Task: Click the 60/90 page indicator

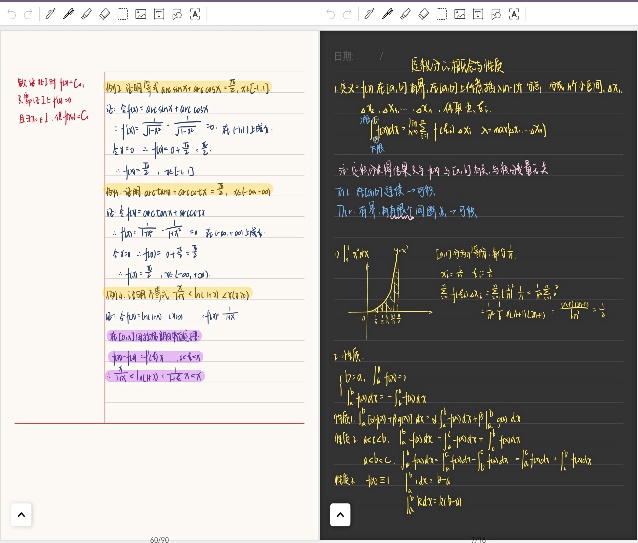Action: coord(159,539)
